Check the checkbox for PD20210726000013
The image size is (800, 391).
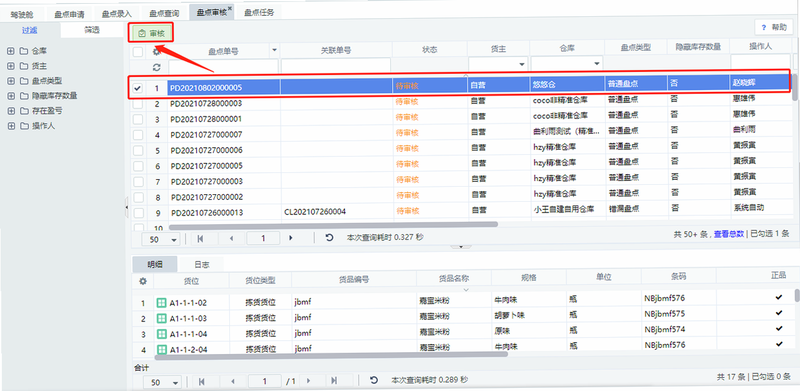pyautogui.click(x=138, y=212)
